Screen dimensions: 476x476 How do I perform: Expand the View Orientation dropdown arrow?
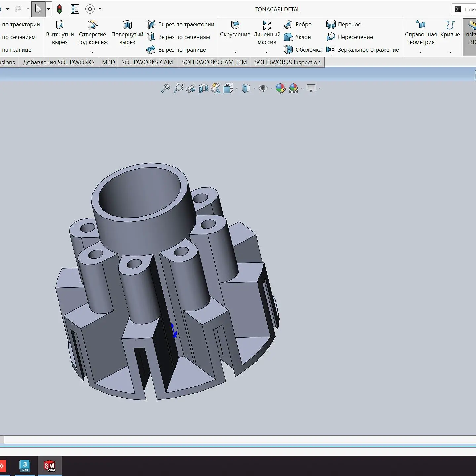237,88
